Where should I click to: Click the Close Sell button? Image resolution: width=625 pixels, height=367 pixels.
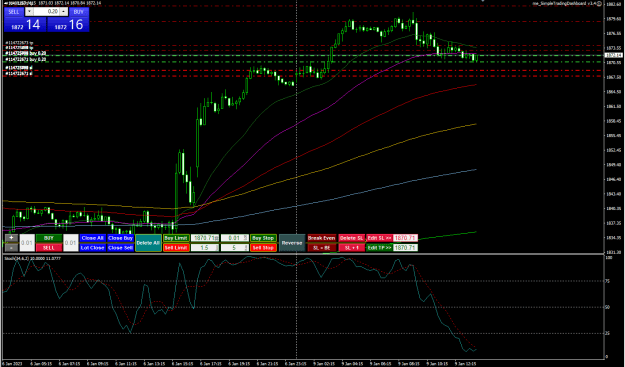[x=120, y=247]
